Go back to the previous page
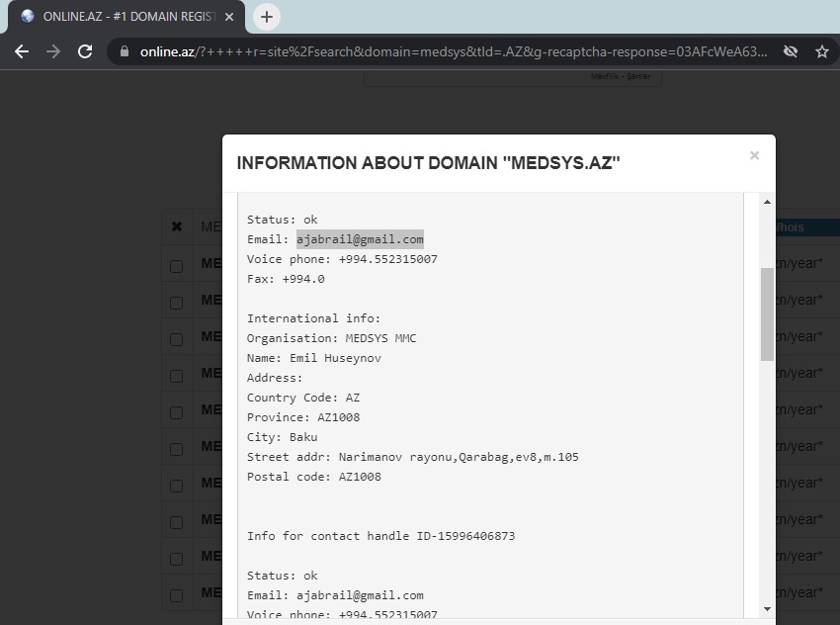Screen dimensions: 840x625 [22, 51]
